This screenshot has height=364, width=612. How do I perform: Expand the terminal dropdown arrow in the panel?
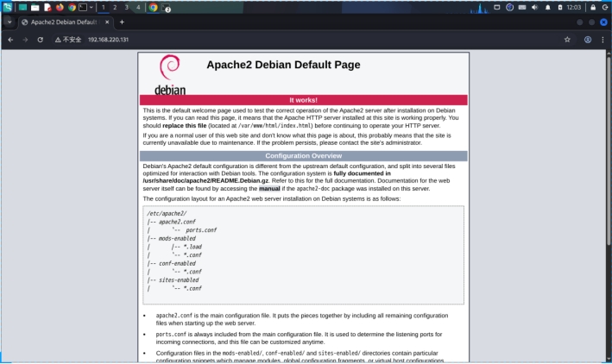pyautogui.click(x=91, y=7)
